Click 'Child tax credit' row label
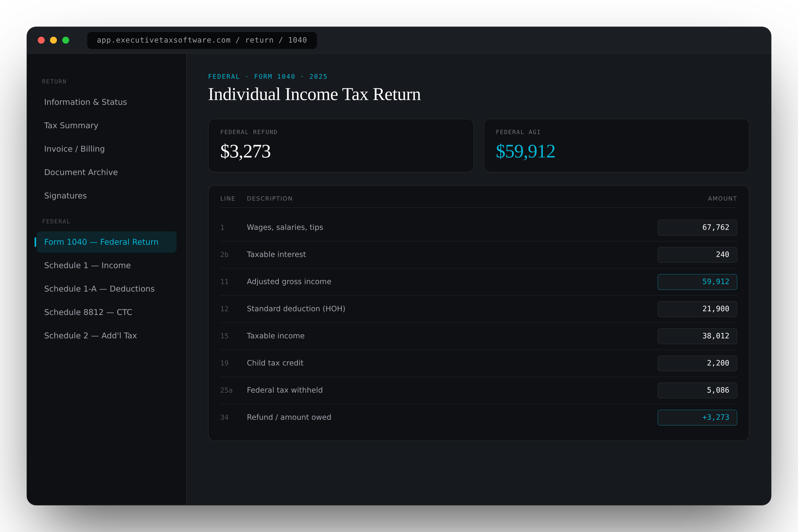The image size is (798, 532). click(275, 363)
